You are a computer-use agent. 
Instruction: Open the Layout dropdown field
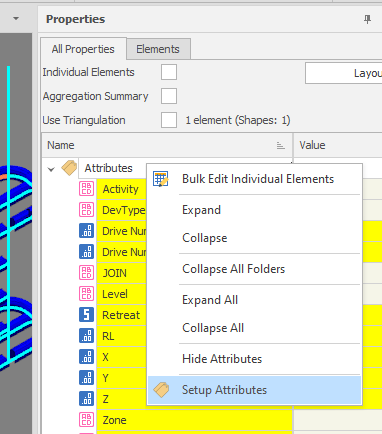(x=344, y=73)
